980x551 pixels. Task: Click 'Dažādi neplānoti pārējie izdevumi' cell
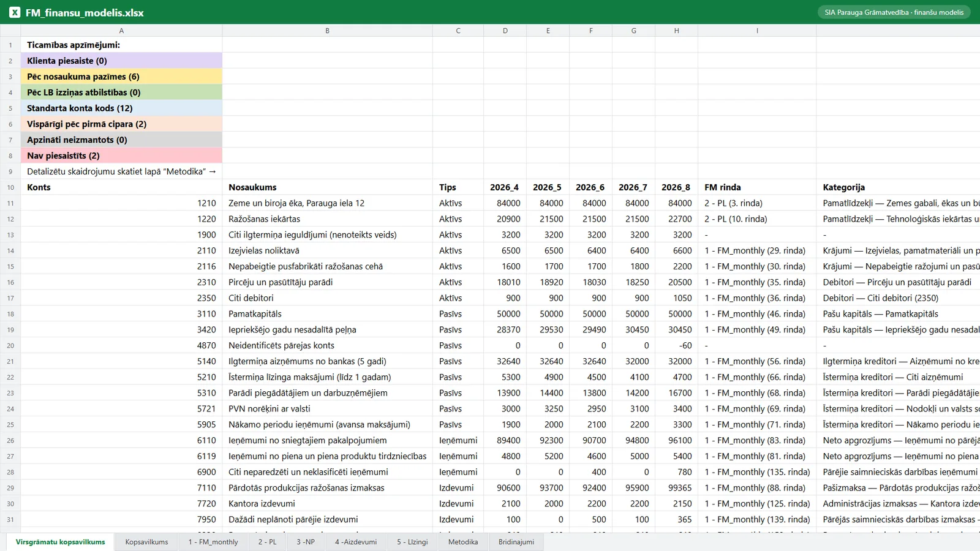(328, 519)
